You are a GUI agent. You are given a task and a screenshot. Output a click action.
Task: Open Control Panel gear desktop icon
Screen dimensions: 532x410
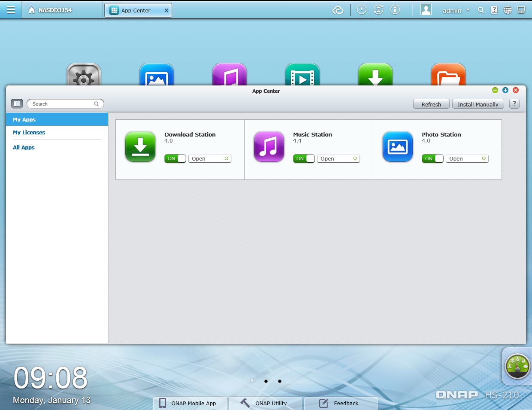[x=84, y=74]
